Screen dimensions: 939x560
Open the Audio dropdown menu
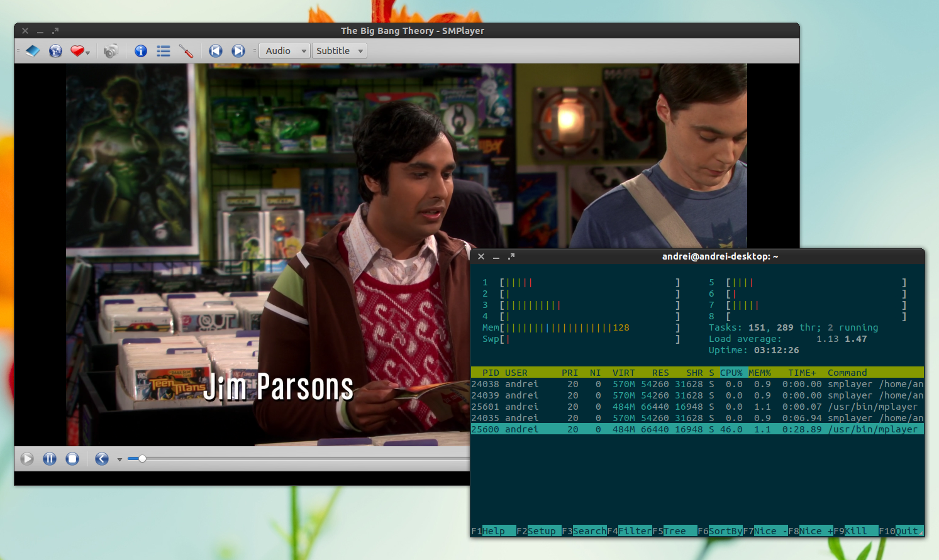285,51
